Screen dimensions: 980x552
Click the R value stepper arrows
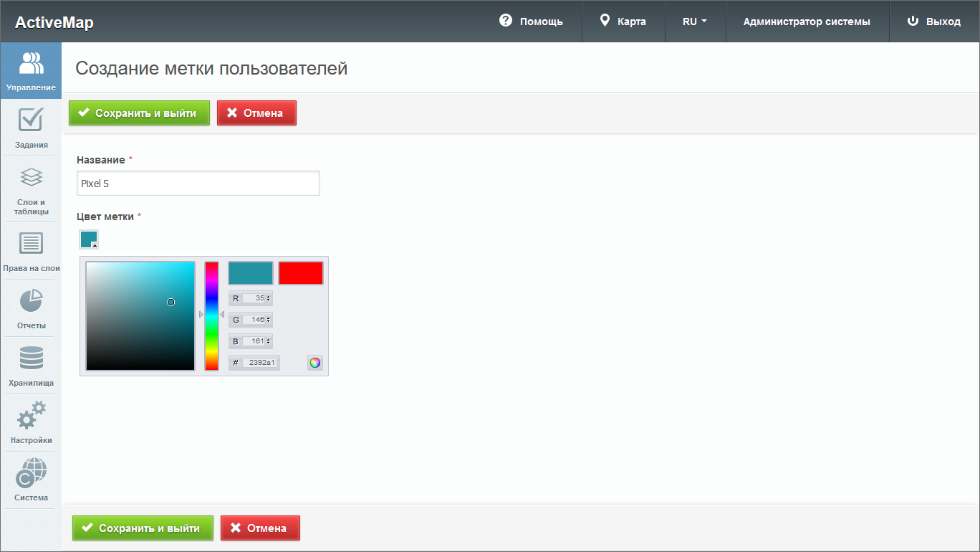(269, 298)
